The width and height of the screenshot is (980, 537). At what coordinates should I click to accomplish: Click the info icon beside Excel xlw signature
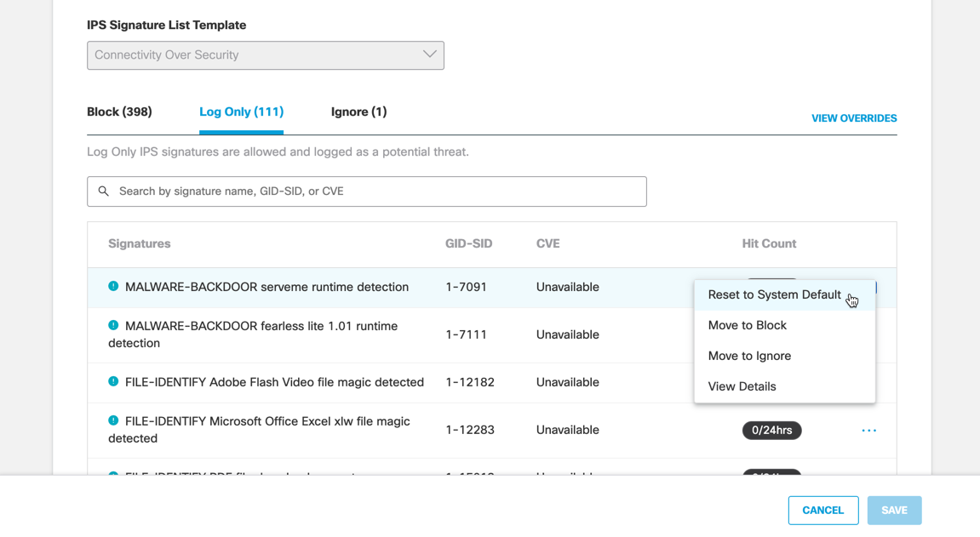113,421
